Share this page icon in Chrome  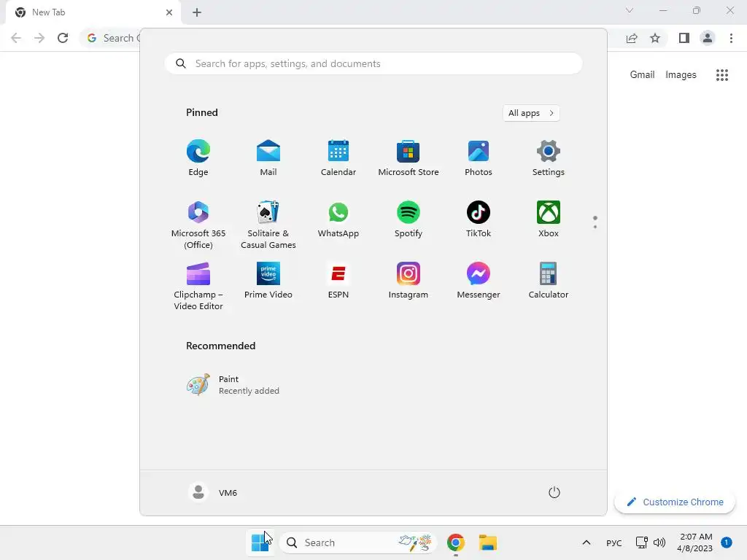point(632,38)
